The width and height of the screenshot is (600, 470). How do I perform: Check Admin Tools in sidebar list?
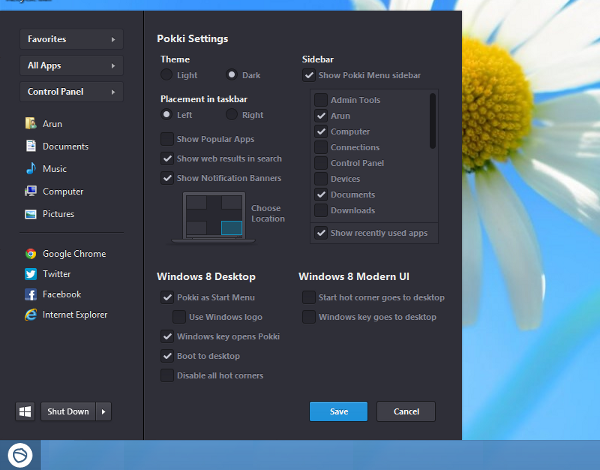tap(321, 100)
